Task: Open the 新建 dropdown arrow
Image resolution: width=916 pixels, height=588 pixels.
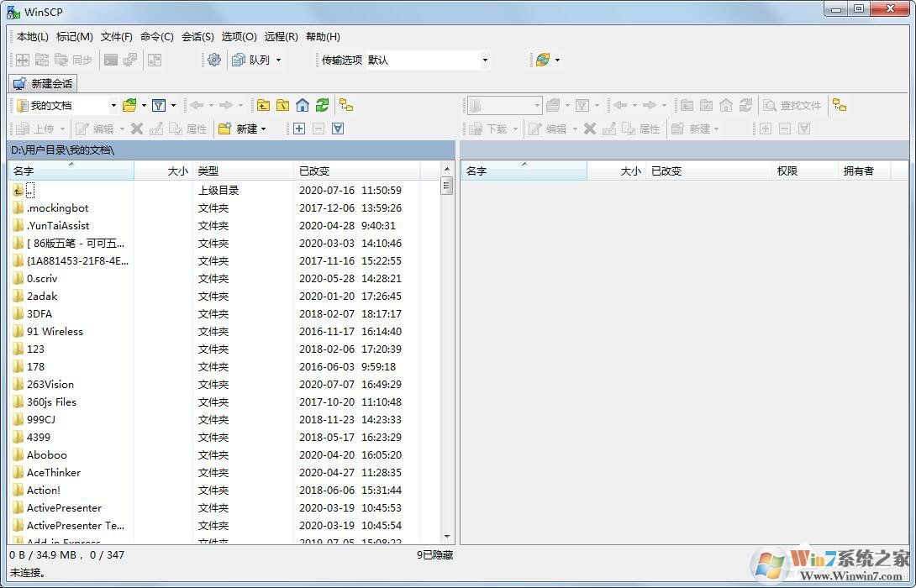Action: [x=265, y=128]
